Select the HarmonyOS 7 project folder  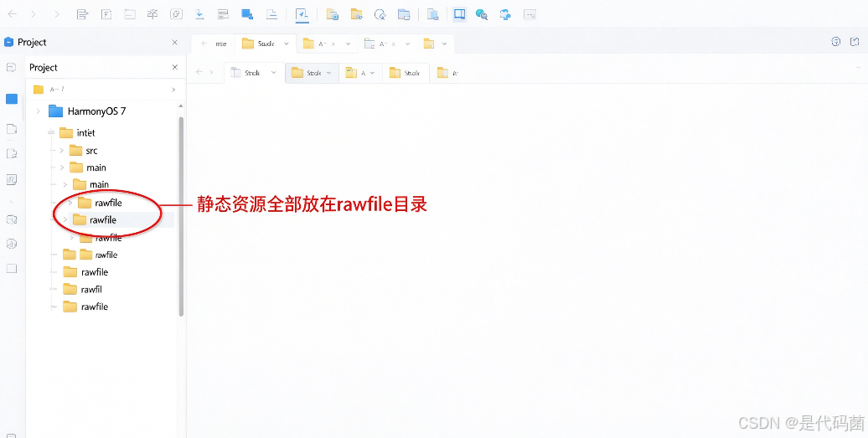coord(87,111)
